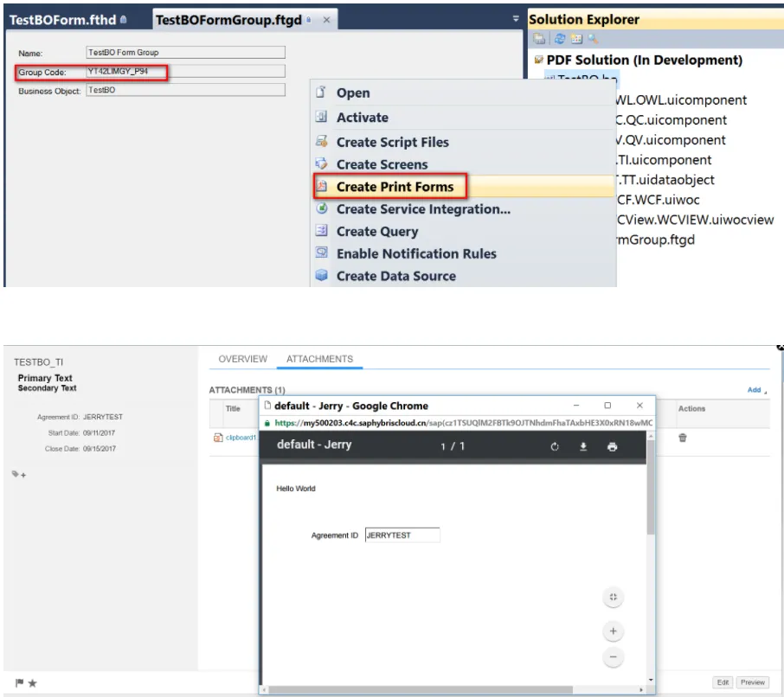Click the Create Screens icon
The width and height of the screenshot is (784, 697).
(x=321, y=163)
